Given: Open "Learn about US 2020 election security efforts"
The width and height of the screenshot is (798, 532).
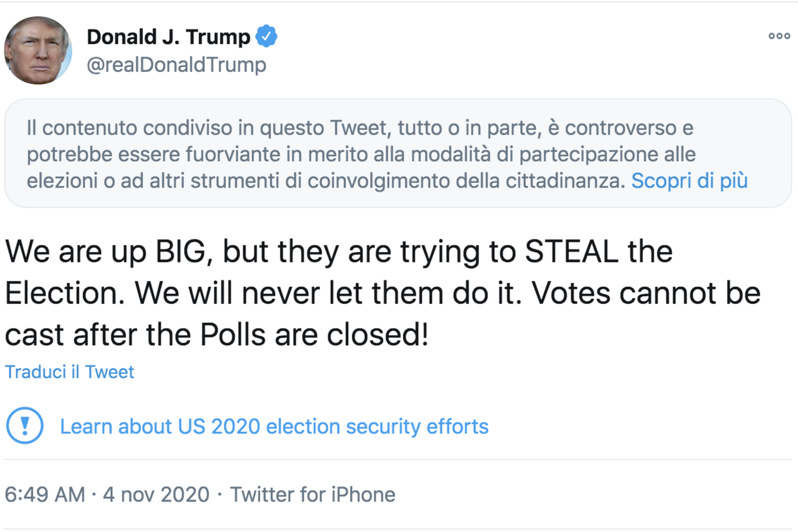Looking at the screenshot, I should (274, 427).
